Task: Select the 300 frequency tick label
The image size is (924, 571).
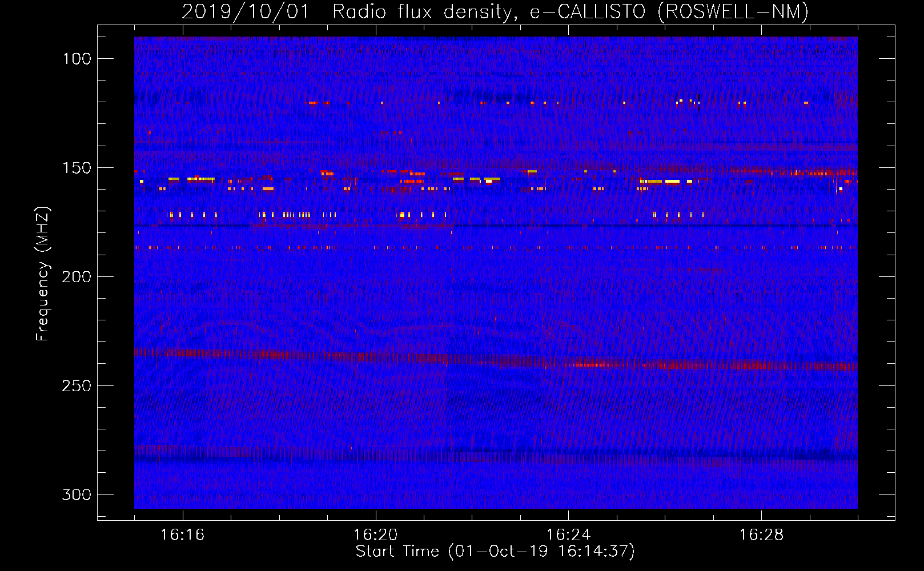Action: [77, 494]
